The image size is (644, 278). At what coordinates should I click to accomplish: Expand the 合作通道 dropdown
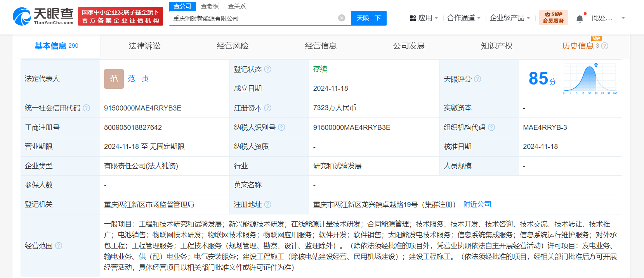(464, 18)
